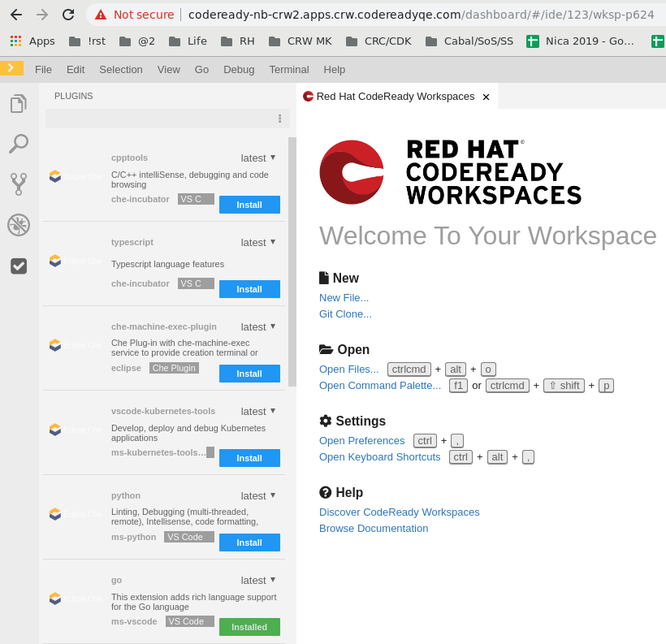Click Open Keyboard Shortcuts link

(380, 456)
